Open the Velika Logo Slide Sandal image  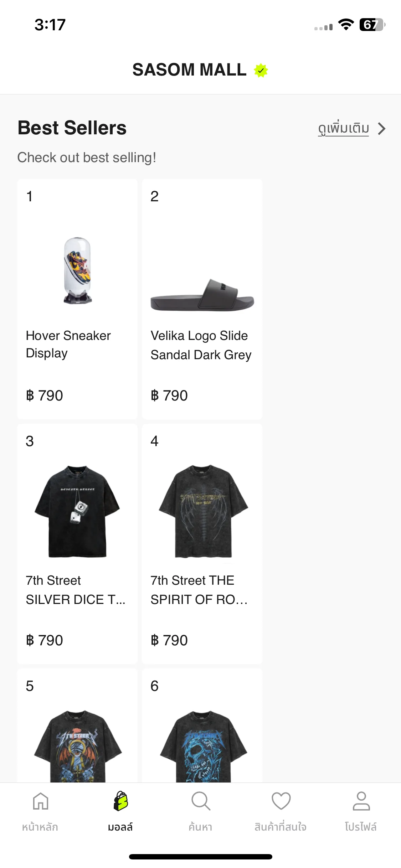202,295
